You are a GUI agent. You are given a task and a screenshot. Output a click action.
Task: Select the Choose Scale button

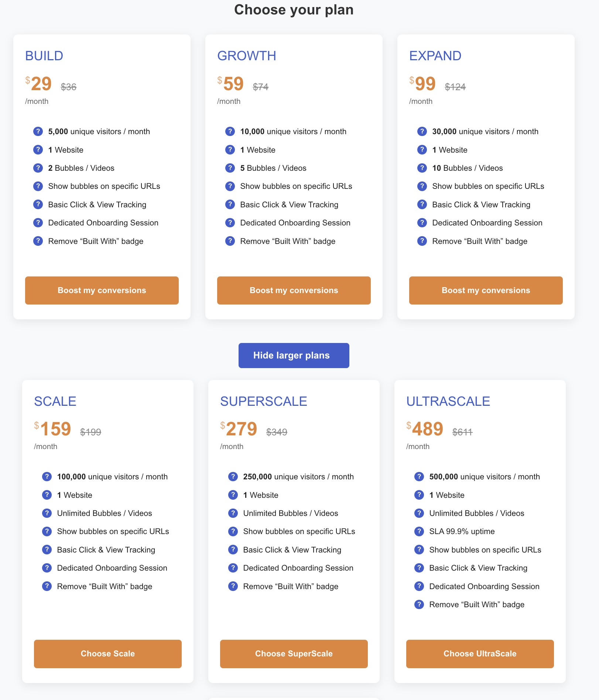click(x=108, y=654)
